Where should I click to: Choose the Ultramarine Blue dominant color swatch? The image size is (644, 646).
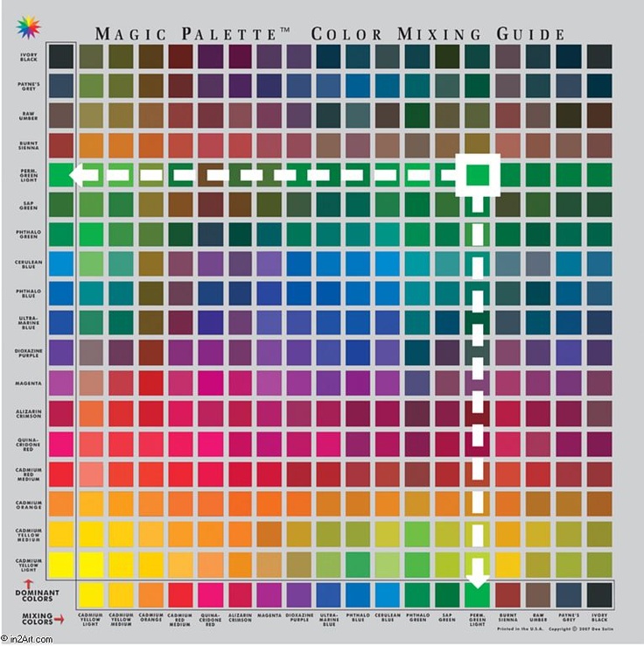pyautogui.click(x=61, y=323)
